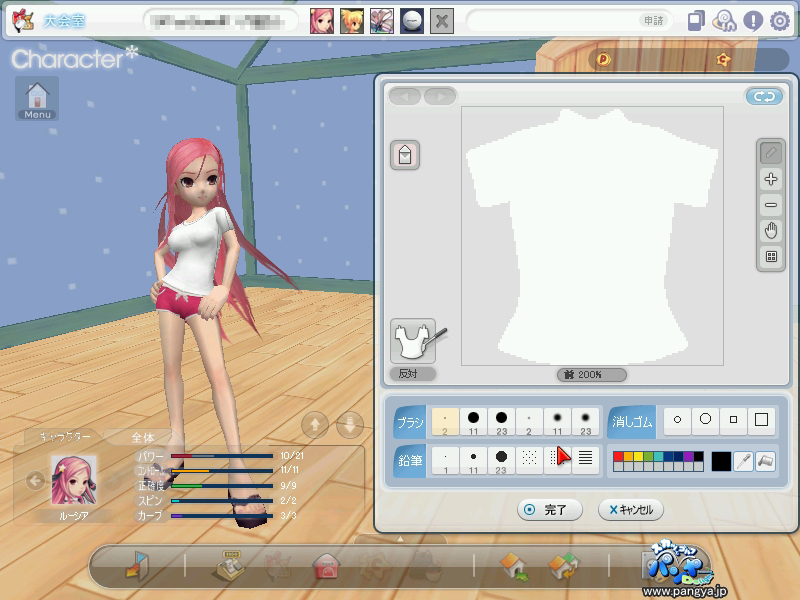Select the horizontal lines pattern pencil
The width and height of the screenshot is (800, 600).
pos(585,459)
